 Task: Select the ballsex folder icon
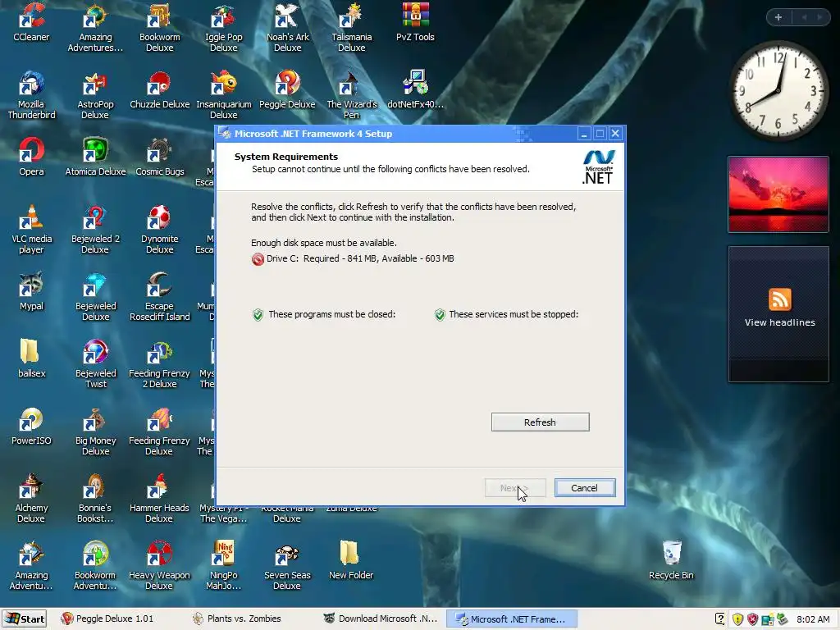coord(32,358)
